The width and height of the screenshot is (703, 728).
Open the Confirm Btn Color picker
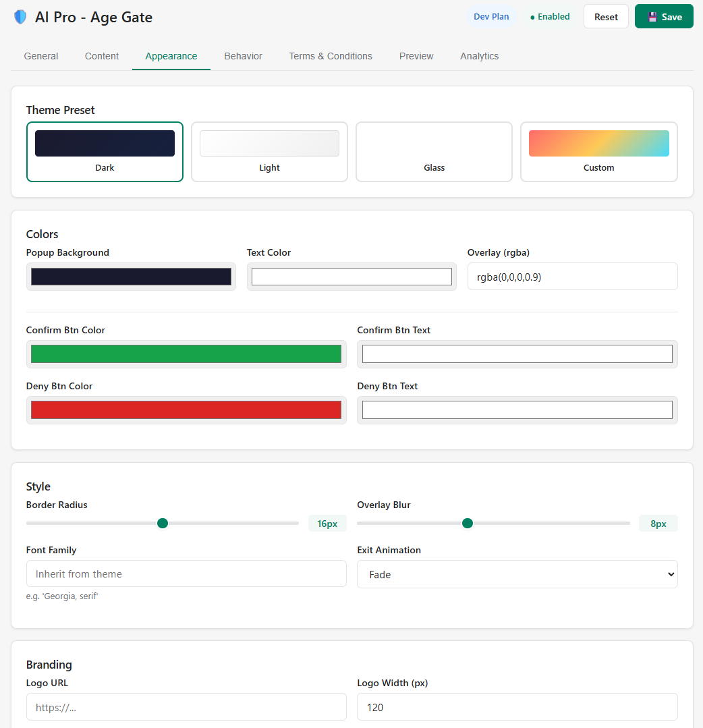pyautogui.click(x=186, y=353)
